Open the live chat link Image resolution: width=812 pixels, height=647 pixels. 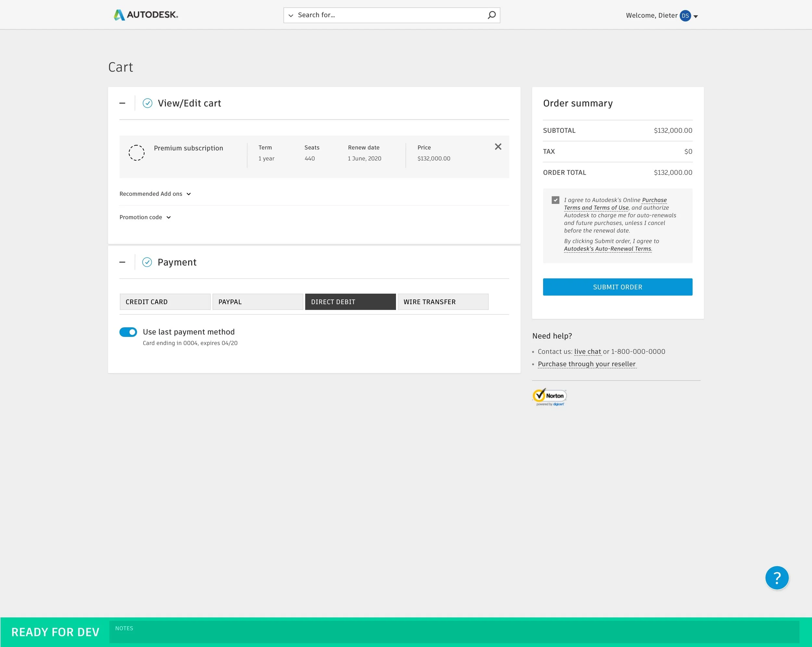(587, 352)
